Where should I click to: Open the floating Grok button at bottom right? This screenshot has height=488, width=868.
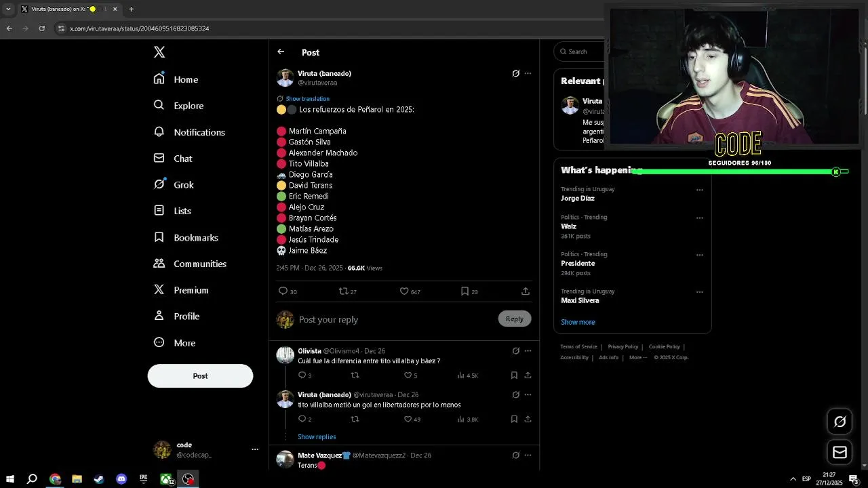pyautogui.click(x=840, y=422)
